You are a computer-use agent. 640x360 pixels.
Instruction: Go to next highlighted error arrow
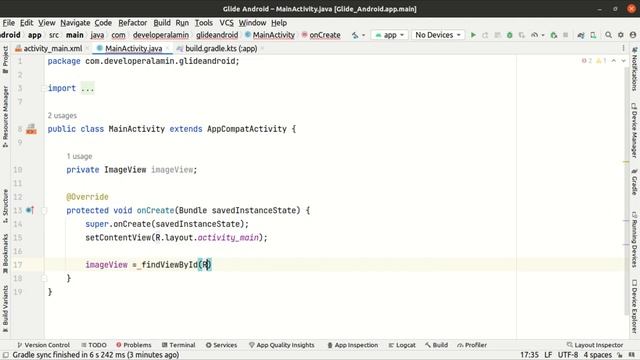[623, 61]
